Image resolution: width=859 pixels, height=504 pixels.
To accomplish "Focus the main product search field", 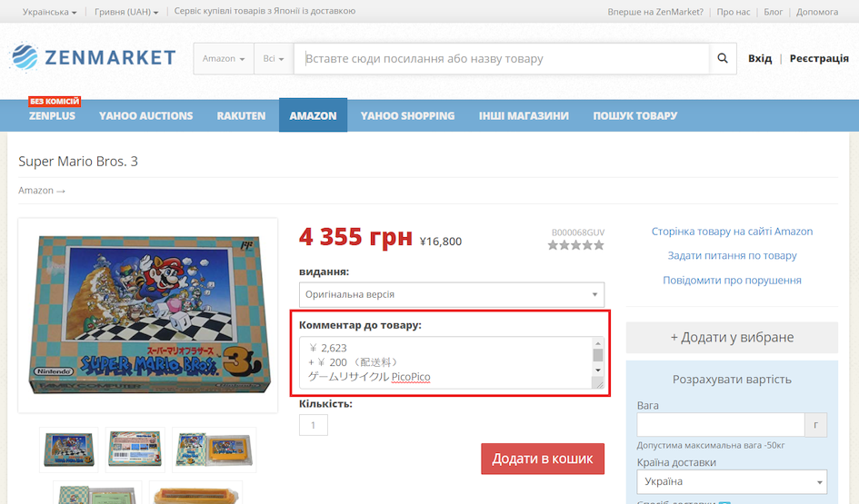I will [x=501, y=58].
